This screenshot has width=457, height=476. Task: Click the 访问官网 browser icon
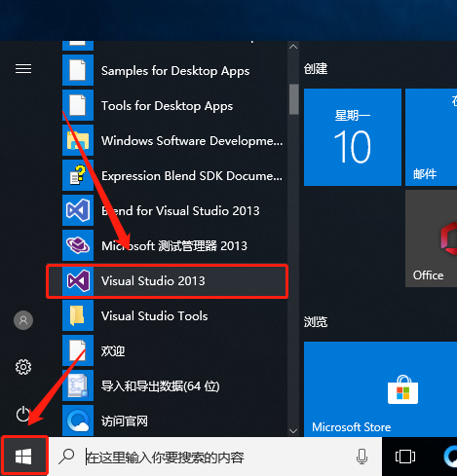(x=78, y=421)
